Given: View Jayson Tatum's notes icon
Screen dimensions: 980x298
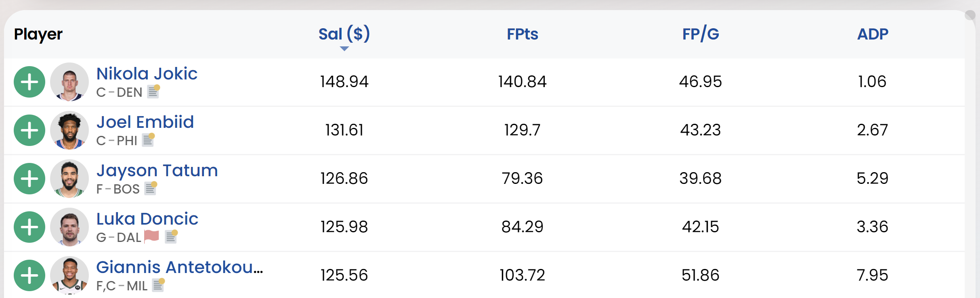Looking at the screenshot, I should click(x=151, y=188).
